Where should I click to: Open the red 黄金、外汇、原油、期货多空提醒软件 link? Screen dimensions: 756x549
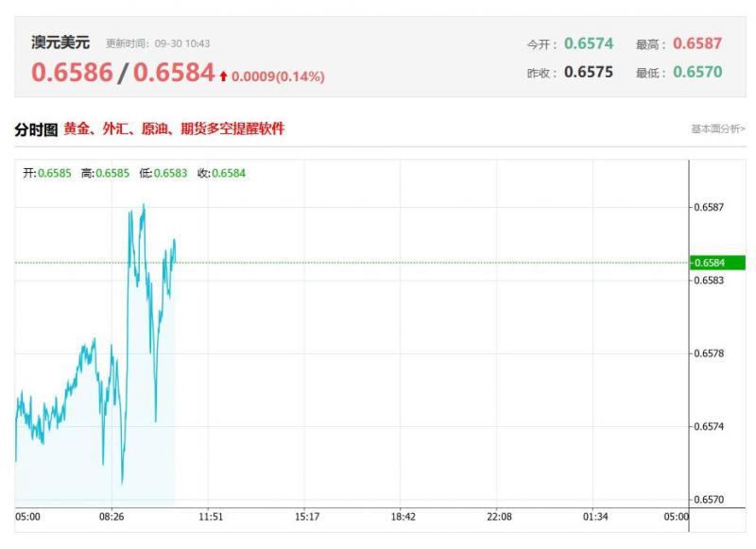coord(174,129)
